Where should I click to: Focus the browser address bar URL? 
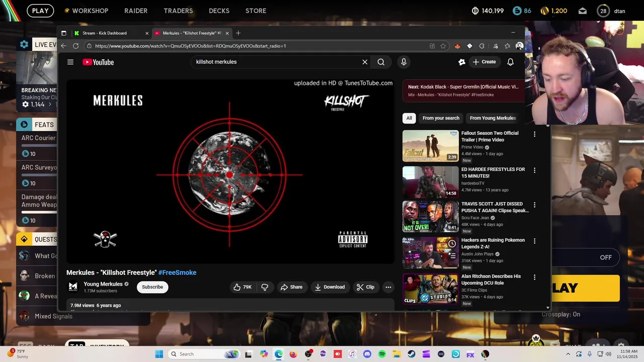(190, 46)
